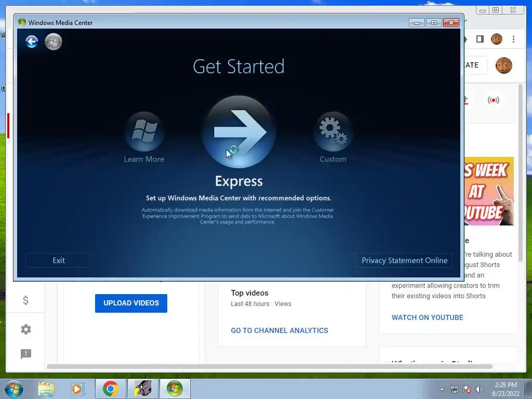Click Upload Videos in YouTube Studio
The image size is (532, 399).
[131, 303]
